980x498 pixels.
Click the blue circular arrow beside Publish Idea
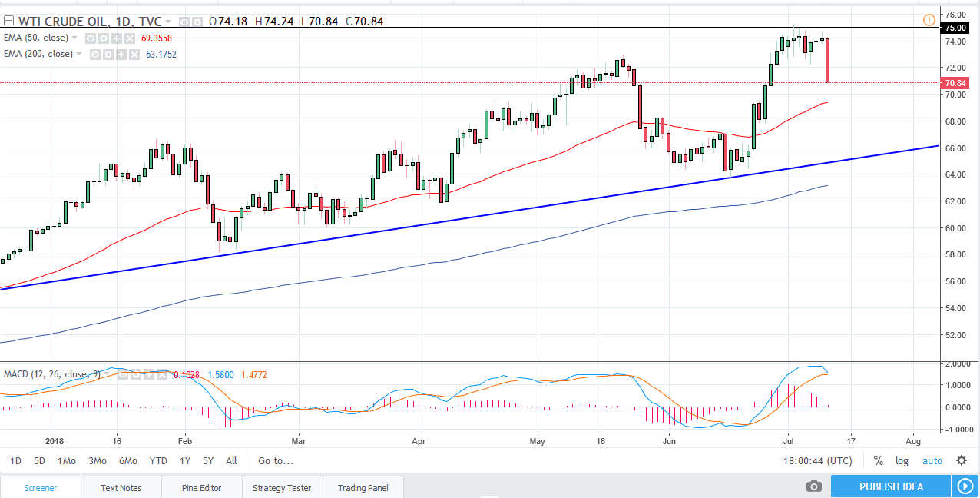965,486
